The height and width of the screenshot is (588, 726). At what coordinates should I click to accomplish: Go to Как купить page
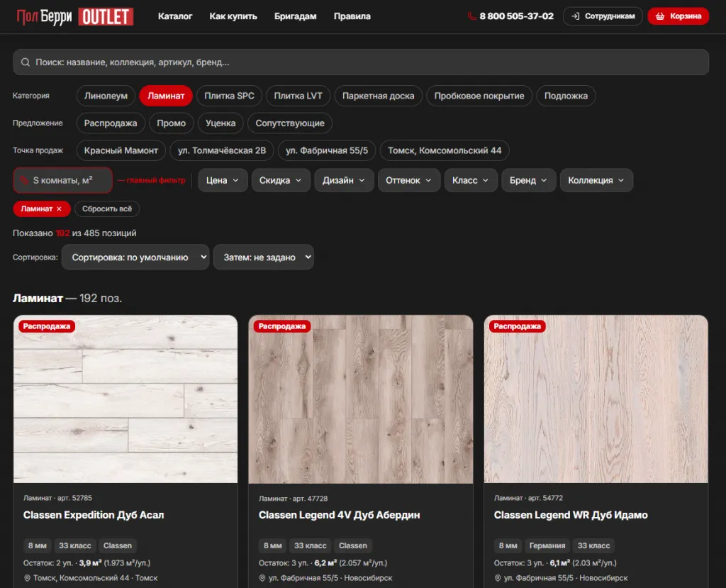(233, 16)
